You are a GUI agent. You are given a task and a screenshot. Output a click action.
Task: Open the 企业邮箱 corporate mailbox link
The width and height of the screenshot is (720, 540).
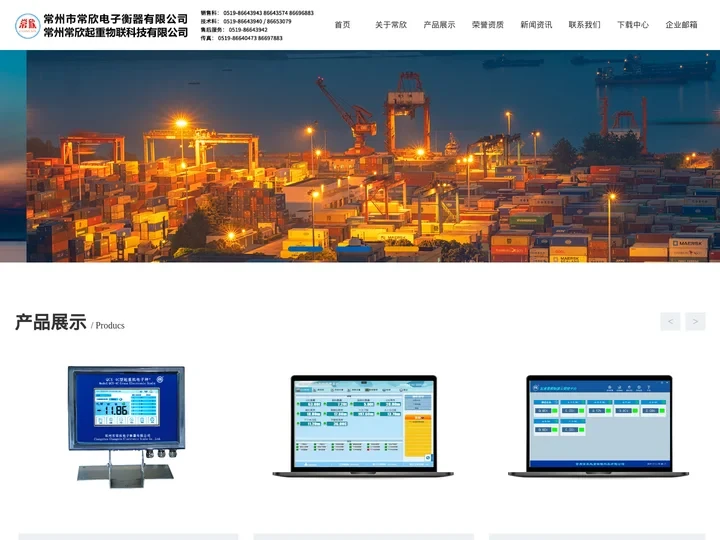pos(681,25)
